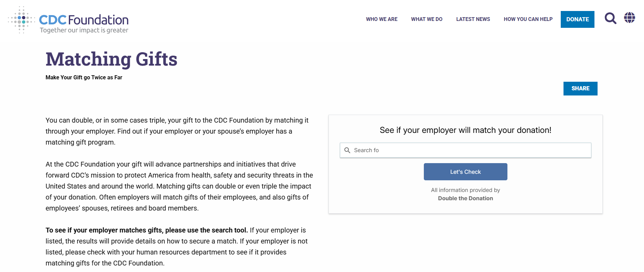Open the How You Can Help menu
Image resolution: width=644 pixels, height=272 pixels.
tap(528, 19)
